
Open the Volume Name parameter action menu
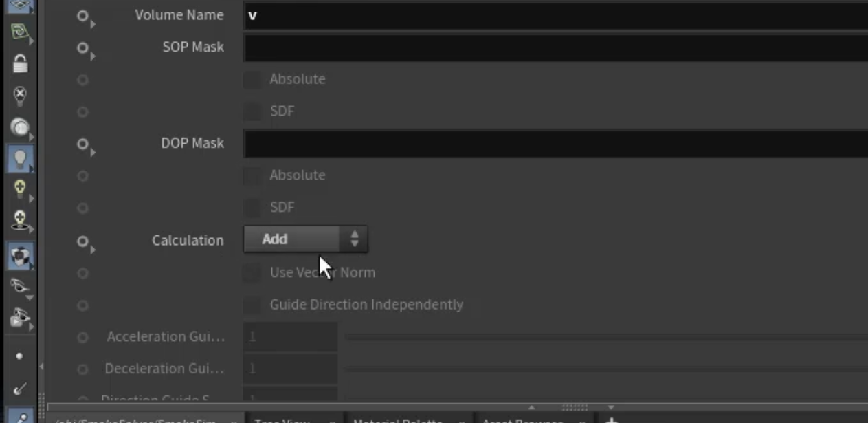click(85, 16)
